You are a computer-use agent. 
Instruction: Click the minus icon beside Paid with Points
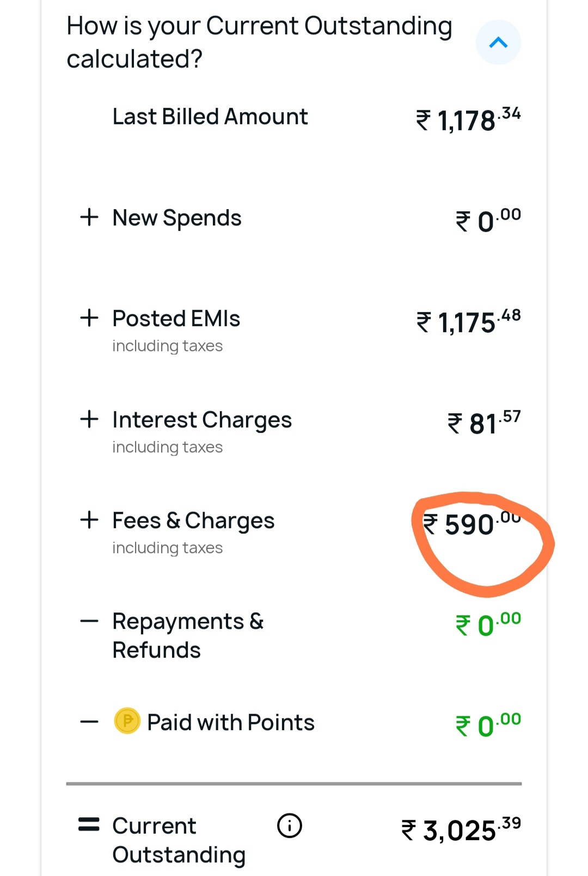89,722
